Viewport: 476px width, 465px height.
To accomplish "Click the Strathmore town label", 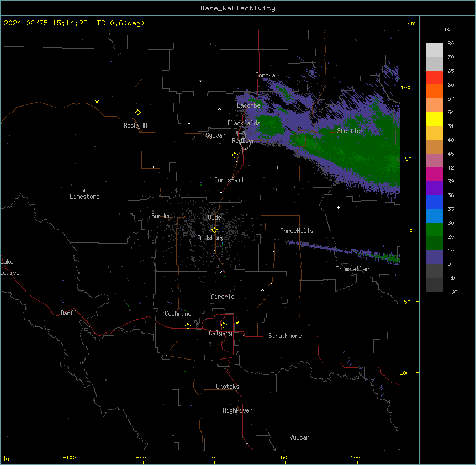I will click(285, 336).
